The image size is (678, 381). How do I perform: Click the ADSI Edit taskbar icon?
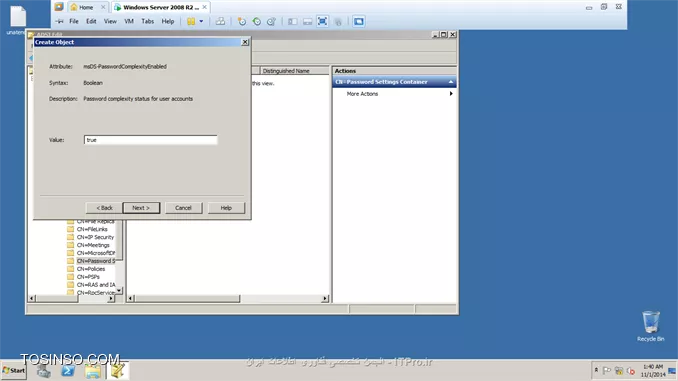pyautogui.click(x=117, y=371)
